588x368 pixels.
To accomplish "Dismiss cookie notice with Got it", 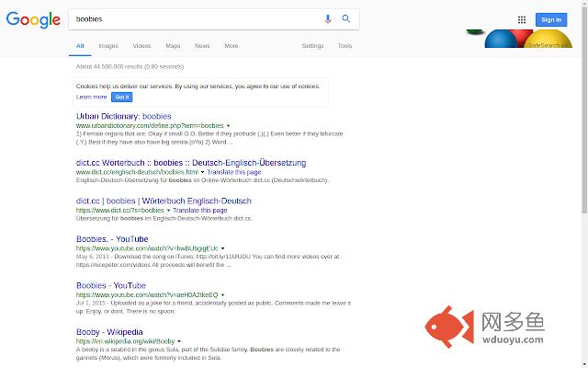I will coord(122,98).
